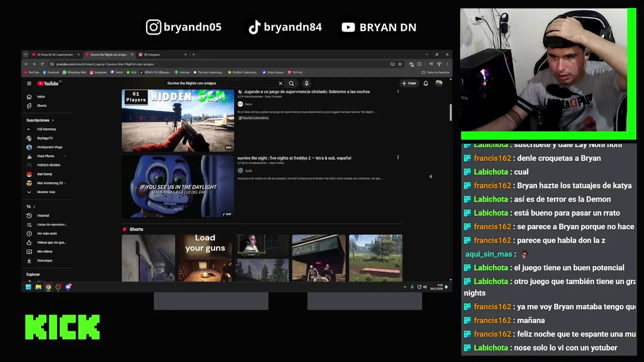Viewport: 644px width, 362px height.
Task: Open the grassy field short
Action: 376,257
